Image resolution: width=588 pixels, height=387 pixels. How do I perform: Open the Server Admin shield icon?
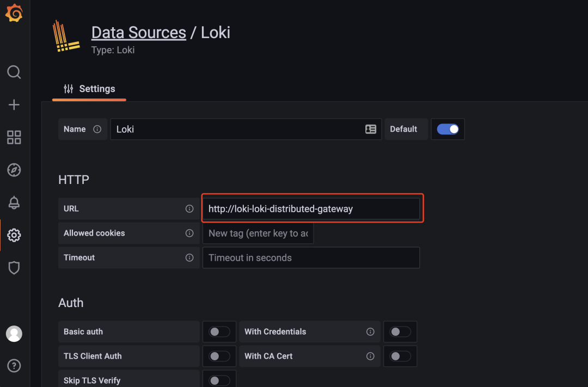pos(14,268)
